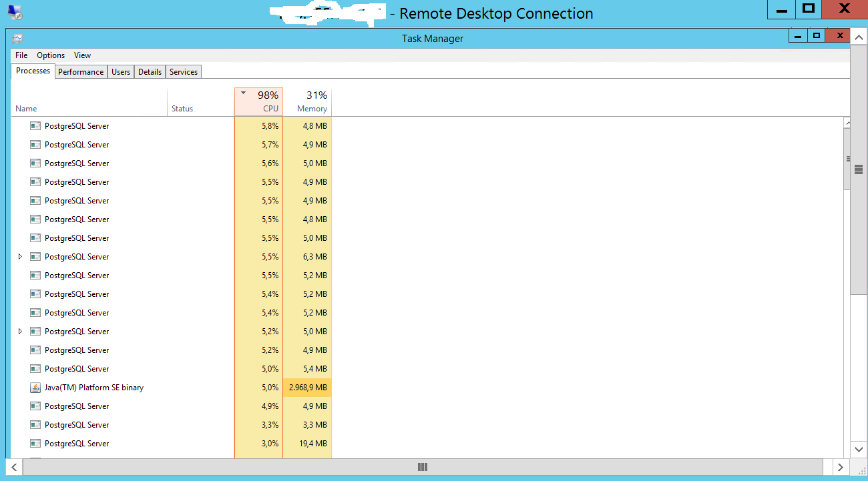Select the 'Java(TM) Platform SE binary' process name

94,388
